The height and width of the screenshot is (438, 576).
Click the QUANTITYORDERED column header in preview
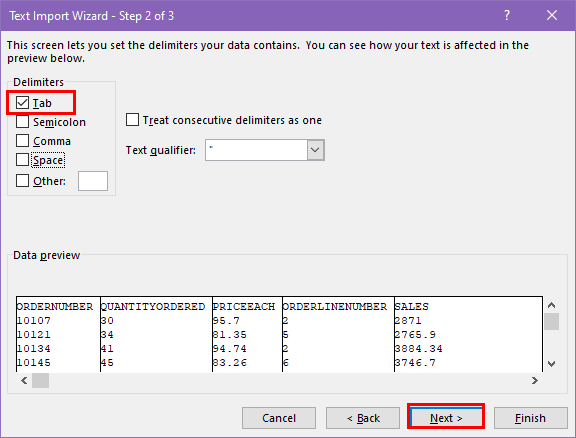(x=152, y=306)
